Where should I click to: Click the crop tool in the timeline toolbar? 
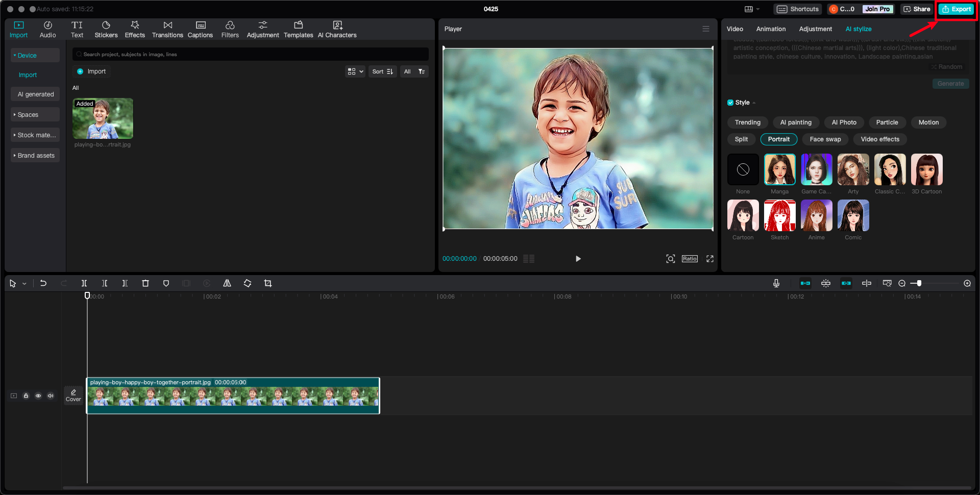pyautogui.click(x=267, y=283)
